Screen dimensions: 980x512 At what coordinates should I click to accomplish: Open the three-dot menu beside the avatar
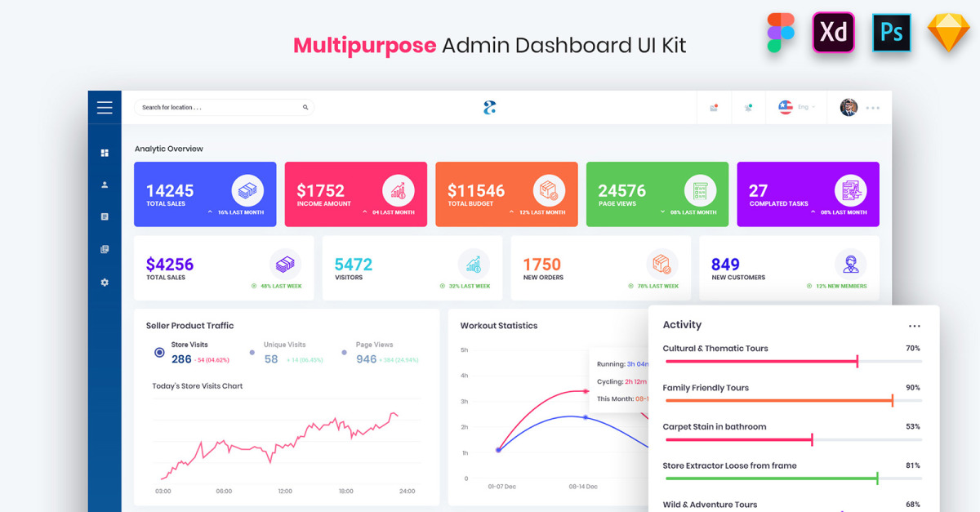coord(873,108)
